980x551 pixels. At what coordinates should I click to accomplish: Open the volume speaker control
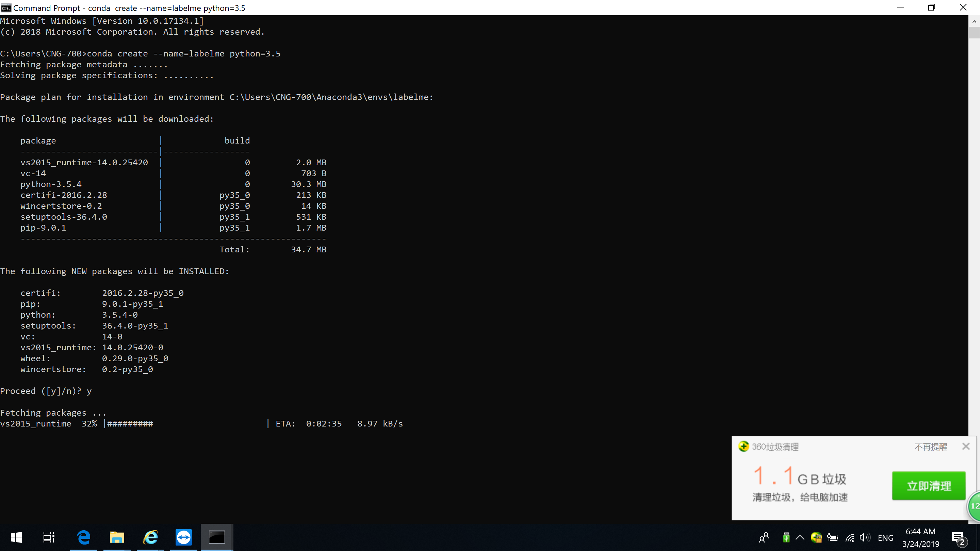pyautogui.click(x=864, y=537)
